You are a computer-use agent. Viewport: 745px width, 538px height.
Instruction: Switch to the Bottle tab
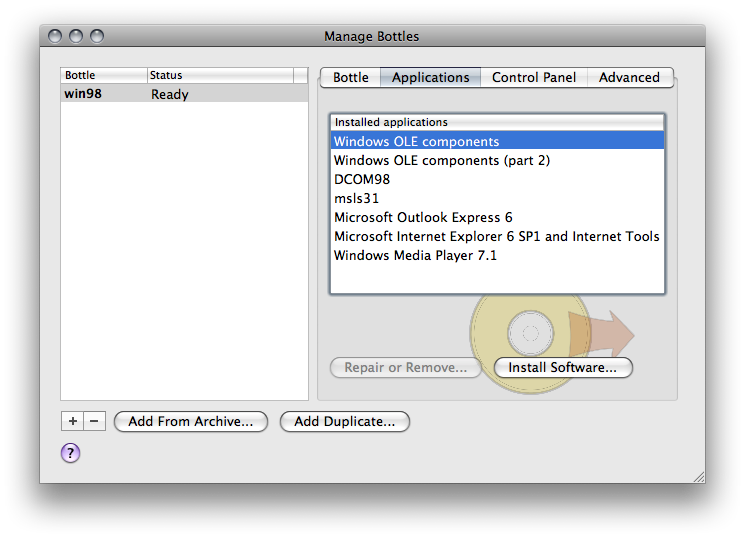pos(350,77)
